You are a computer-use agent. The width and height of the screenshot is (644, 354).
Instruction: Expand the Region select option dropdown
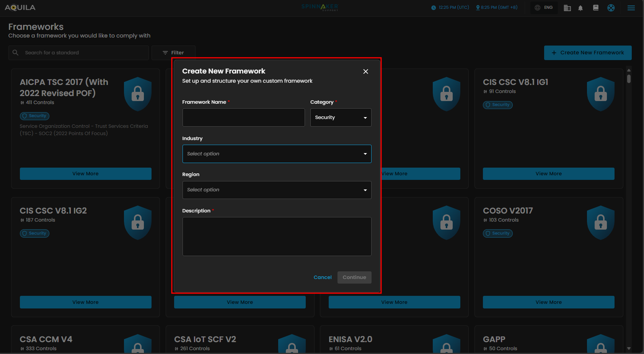coord(277,190)
